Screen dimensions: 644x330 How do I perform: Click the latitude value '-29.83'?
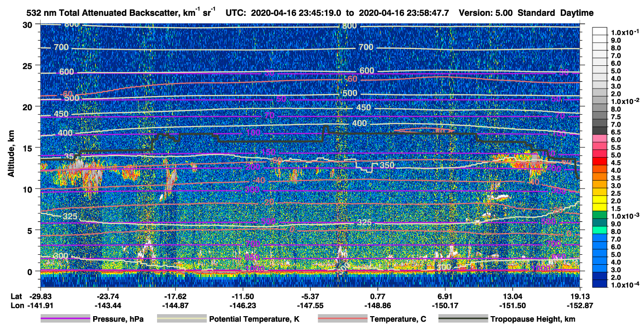(x=40, y=296)
